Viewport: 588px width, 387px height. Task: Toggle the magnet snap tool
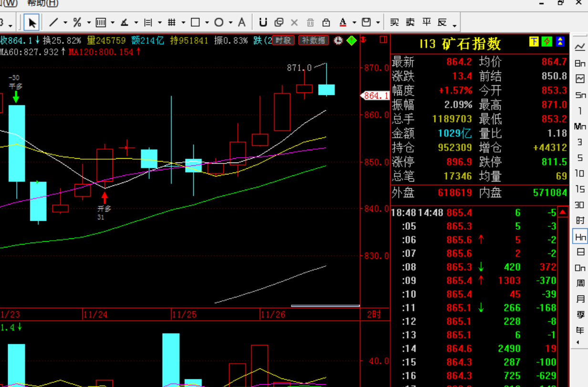[x=263, y=22]
